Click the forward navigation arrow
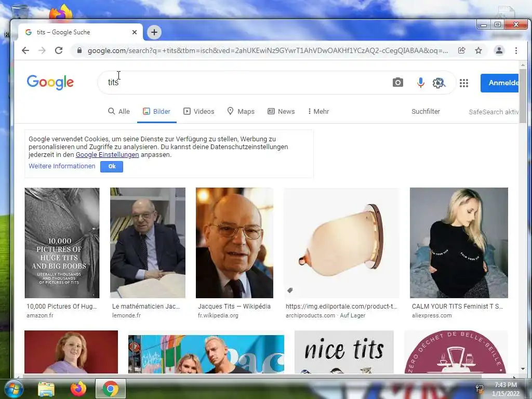Screen dimensions: 532x399 click(42, 50)
